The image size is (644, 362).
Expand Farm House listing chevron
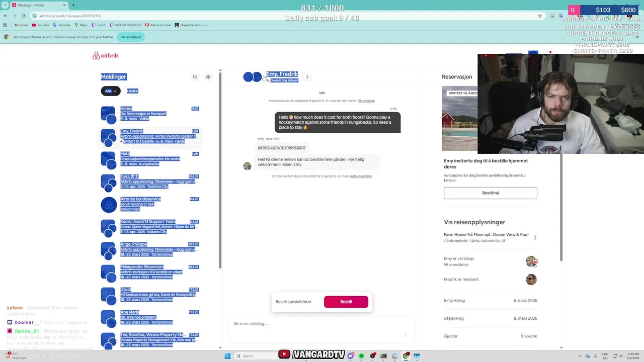pyautogui.click(x=535, y=237)
